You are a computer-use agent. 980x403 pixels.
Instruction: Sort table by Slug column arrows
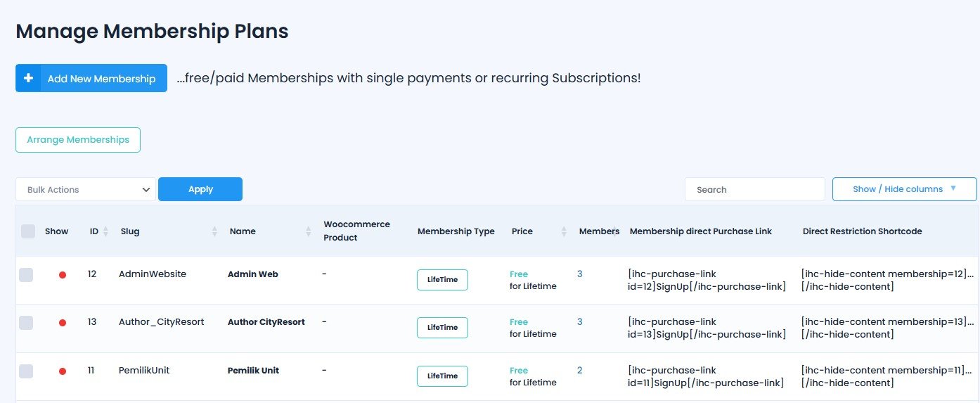214,231
